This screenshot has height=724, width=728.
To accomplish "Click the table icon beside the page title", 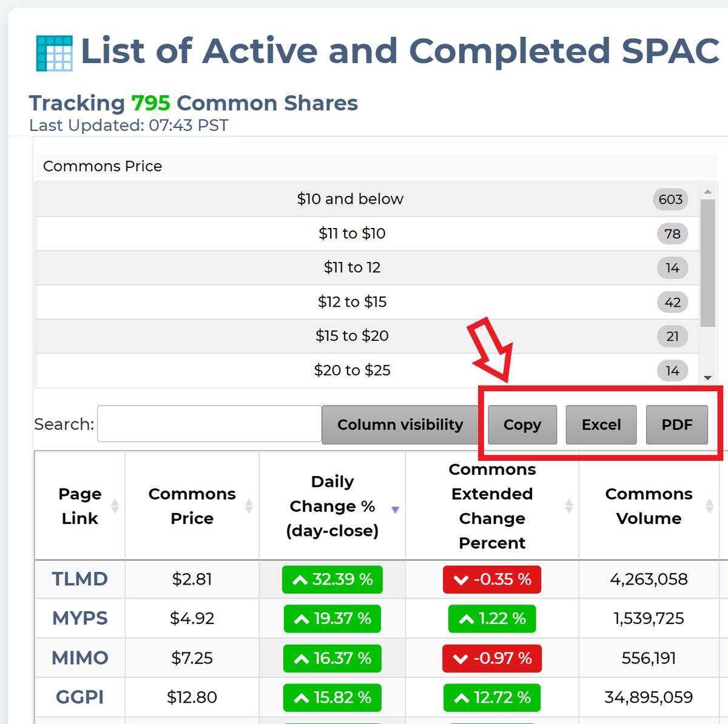I will click(53, 52).
